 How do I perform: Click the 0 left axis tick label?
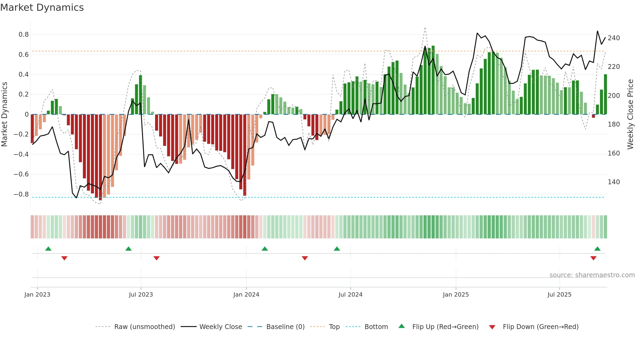click(27, 114)
